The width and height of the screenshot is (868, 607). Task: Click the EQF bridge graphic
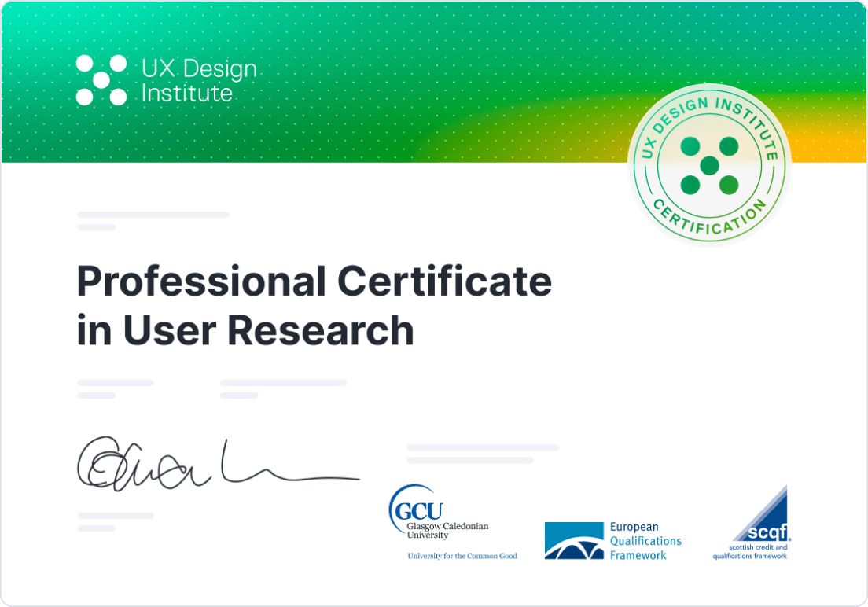click(x=572, y=541)
